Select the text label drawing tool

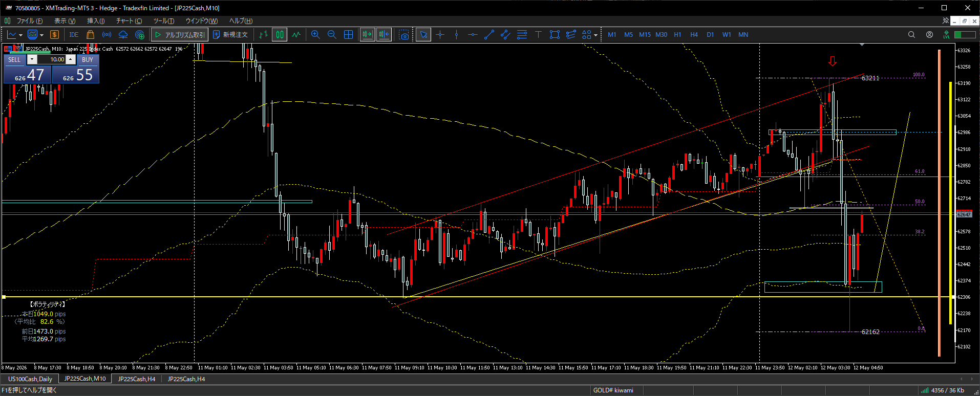[x=538, y=35]
